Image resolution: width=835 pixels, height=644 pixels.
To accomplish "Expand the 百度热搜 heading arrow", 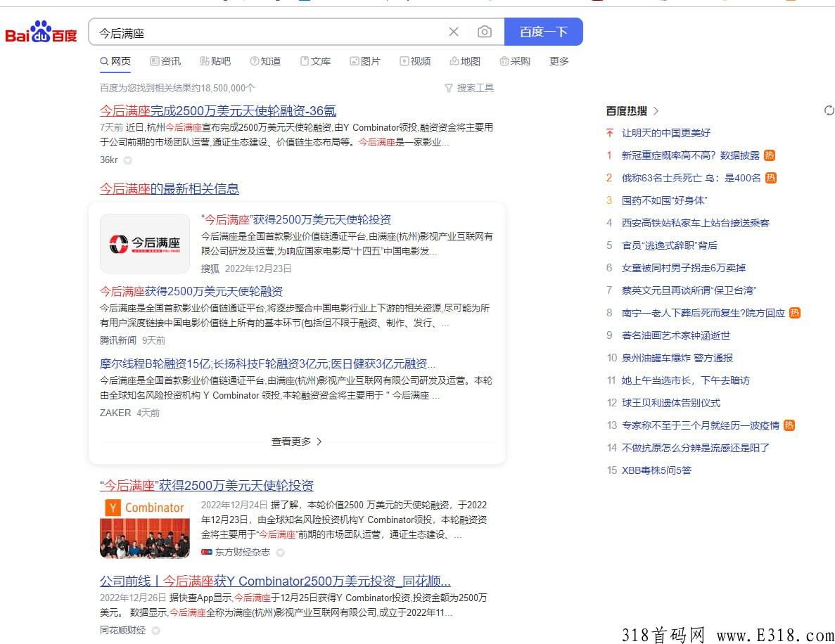I will pyautogui.click(x=656, y=110).
